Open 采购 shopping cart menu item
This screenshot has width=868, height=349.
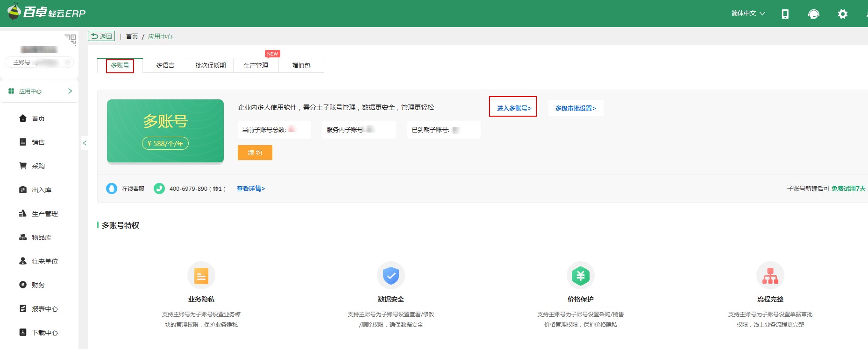pos(38,166)
